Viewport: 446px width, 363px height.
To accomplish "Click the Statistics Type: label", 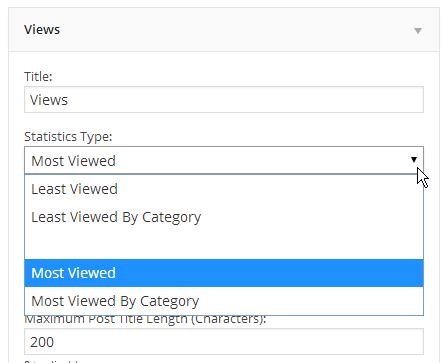I will tap(68, 137).
